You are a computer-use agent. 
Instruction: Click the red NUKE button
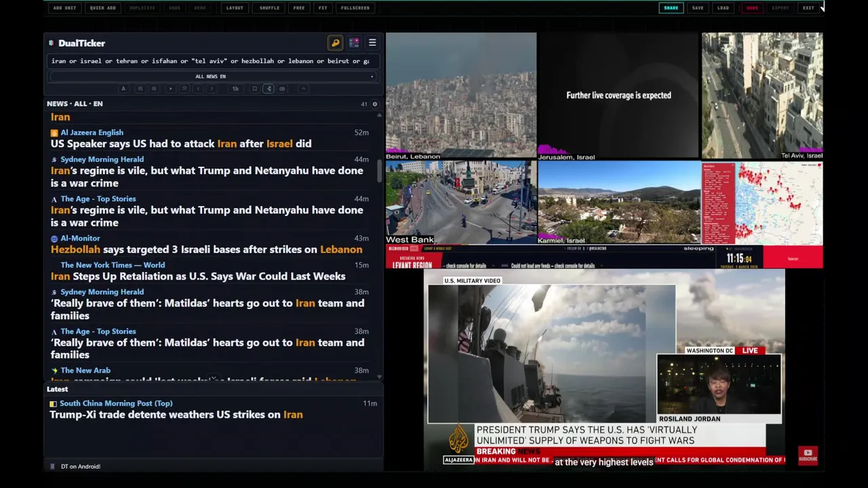tap(752, 7)
